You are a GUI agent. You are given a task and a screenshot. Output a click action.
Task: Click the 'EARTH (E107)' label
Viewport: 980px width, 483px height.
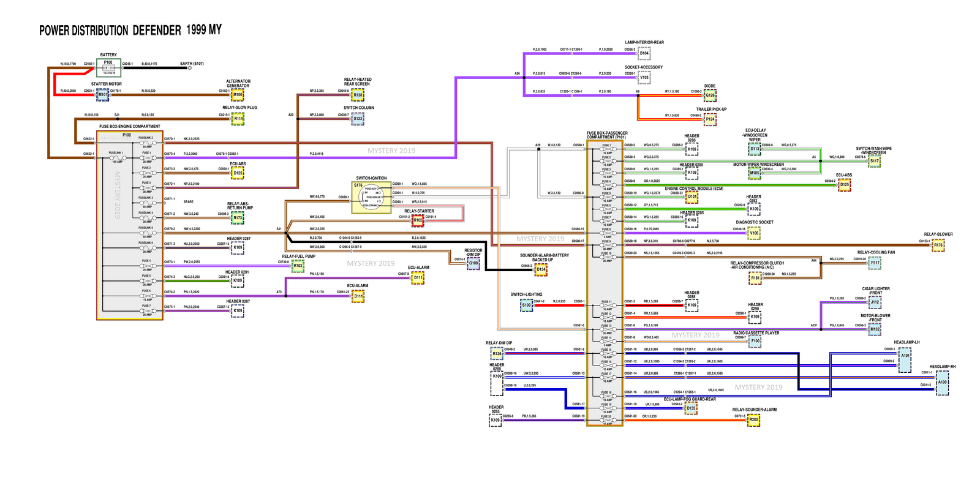[x=192, y=64]
